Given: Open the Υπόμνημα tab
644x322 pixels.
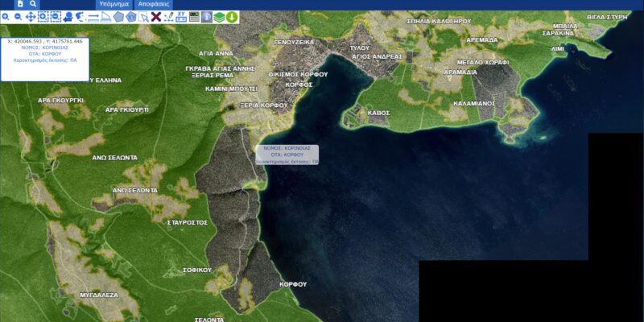Looking at the screenshot, I should (x=113, y=4).
